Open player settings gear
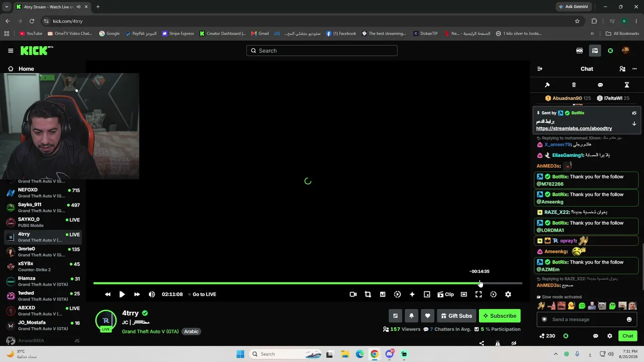Screen dimensions: 644x362 coord(508,294)
